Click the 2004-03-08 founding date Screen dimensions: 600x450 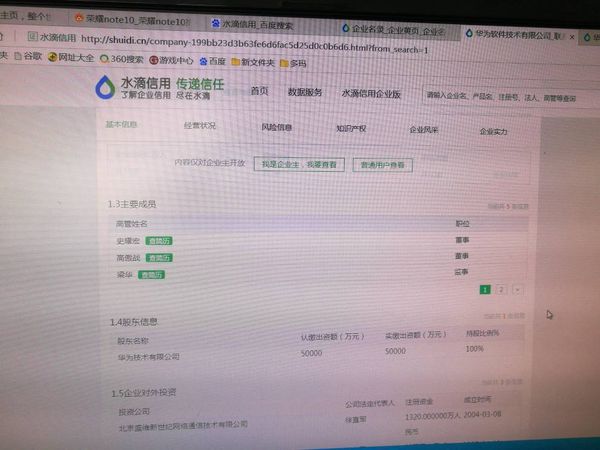(484, 414)
